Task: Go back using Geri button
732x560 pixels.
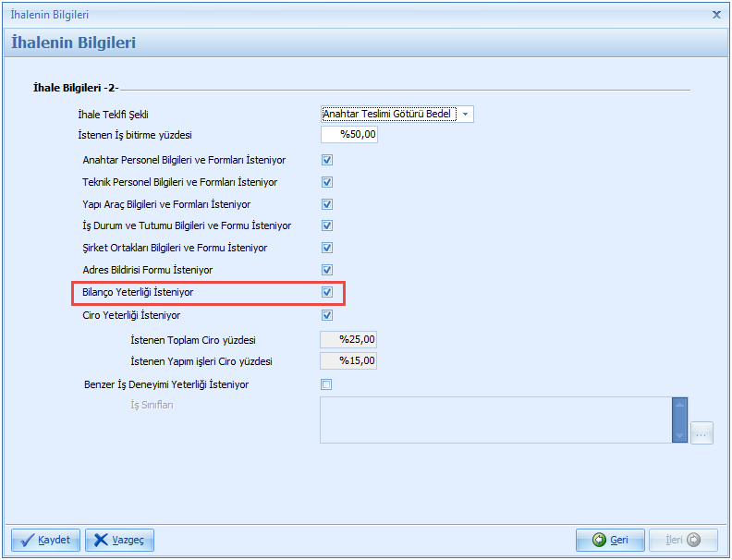Action: pyautogui.click(x=610, y=540)
